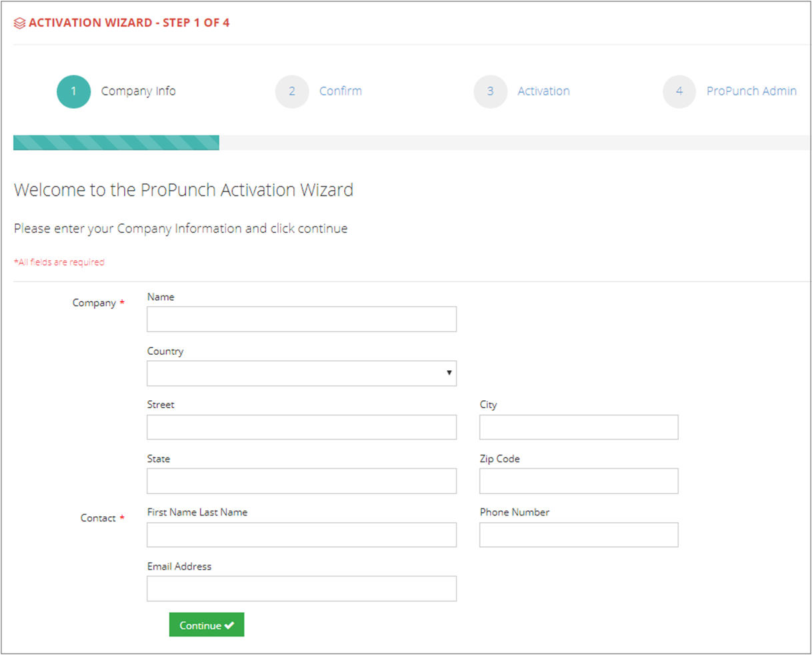
Task: Select the teal step 1 circle
Action: click(73, 91)
